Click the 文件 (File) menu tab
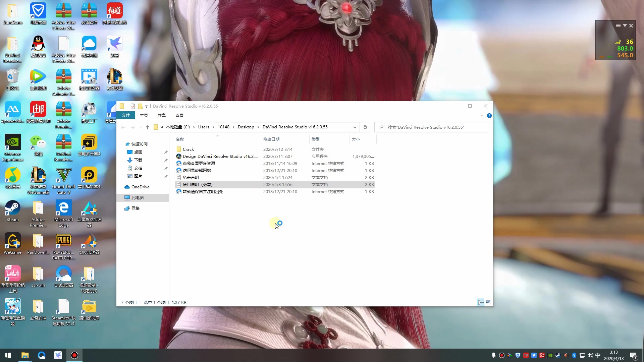Image resolution: width=644 pixels, height=362 pixels. (126, 115)
